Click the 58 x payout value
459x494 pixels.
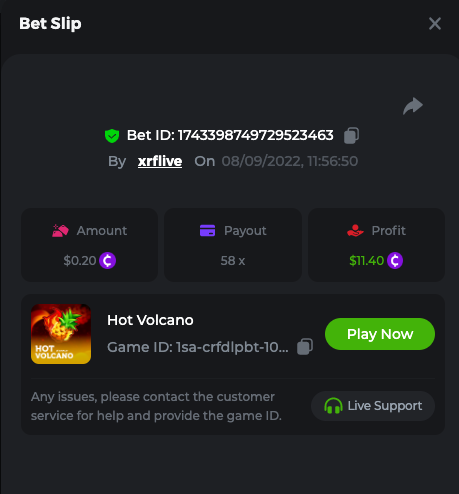tap(233, 261)
